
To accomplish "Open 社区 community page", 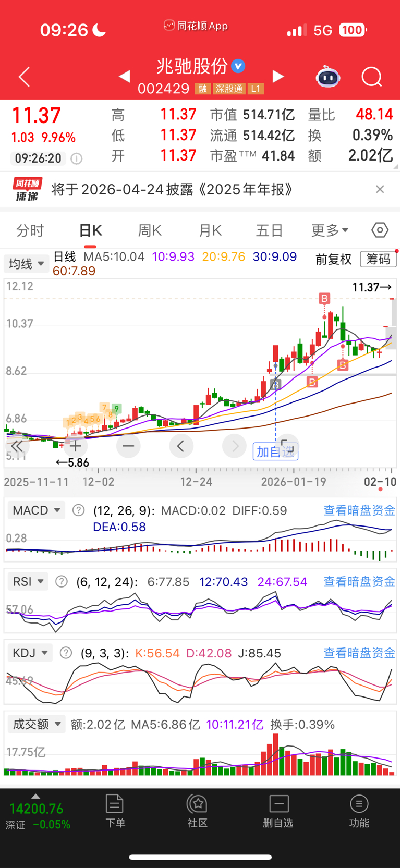I will tap(198, 811).
